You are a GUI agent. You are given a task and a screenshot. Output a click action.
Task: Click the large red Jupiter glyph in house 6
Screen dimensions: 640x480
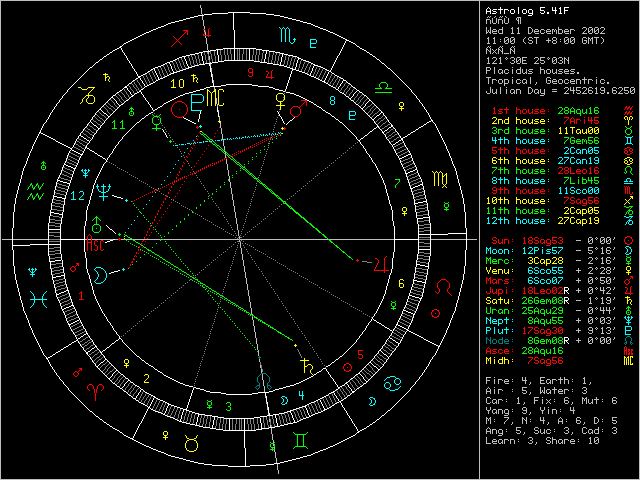(x=380, y=266)
